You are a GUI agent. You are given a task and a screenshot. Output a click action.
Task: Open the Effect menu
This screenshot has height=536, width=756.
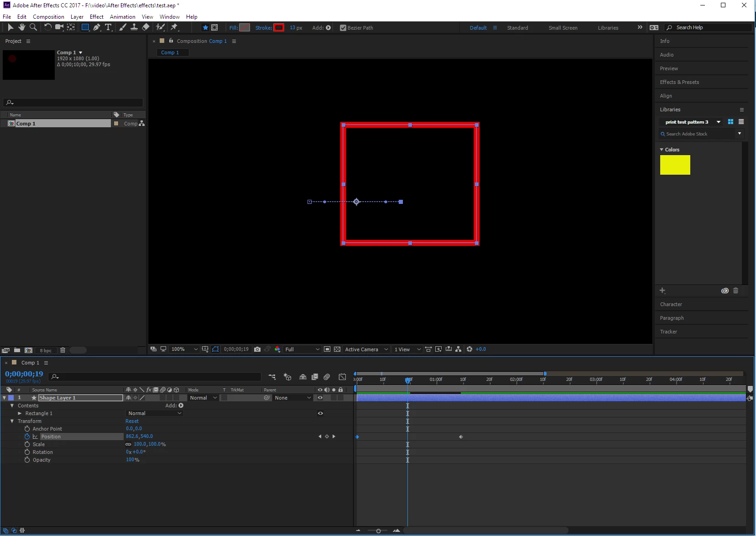pos(97,17)
